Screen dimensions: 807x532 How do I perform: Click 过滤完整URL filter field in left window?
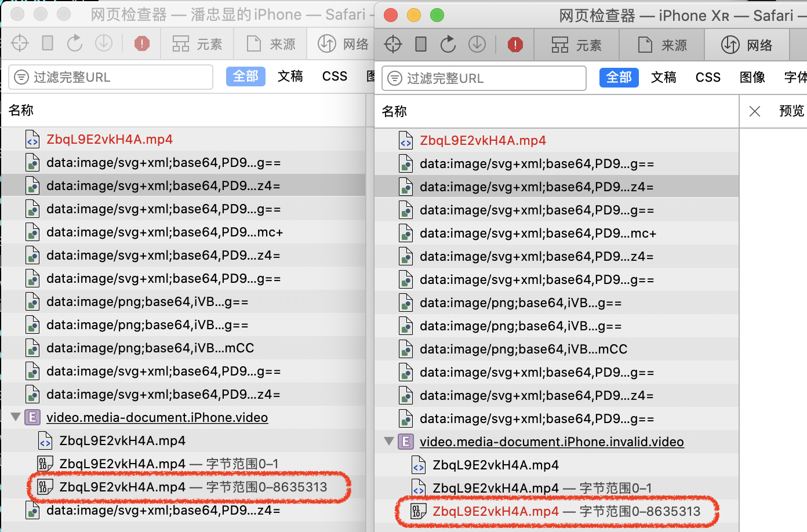tap(111, 77)
